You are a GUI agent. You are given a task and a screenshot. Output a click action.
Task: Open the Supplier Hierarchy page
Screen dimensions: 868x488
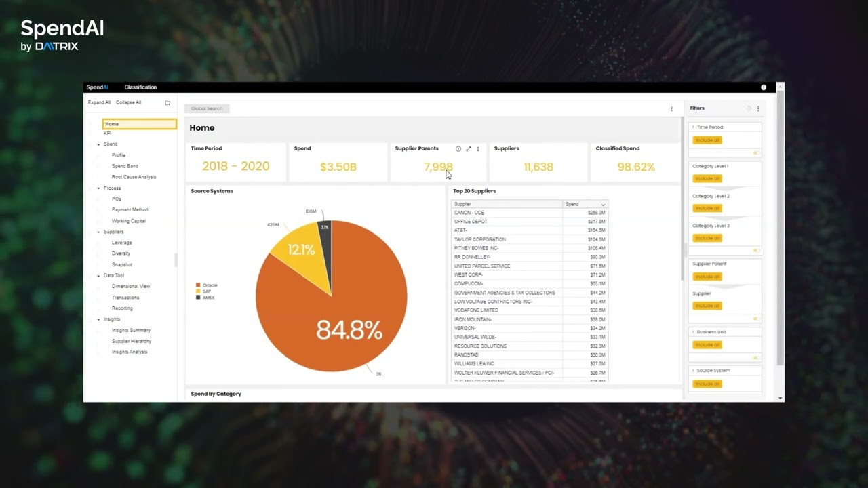pos(132,342)
